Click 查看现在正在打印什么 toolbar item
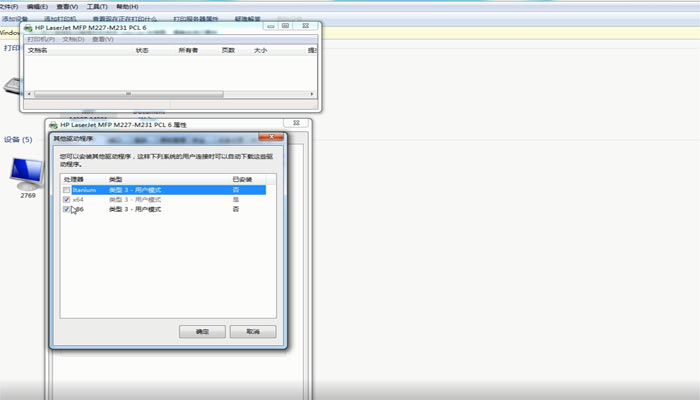 [x=125, y=19]
